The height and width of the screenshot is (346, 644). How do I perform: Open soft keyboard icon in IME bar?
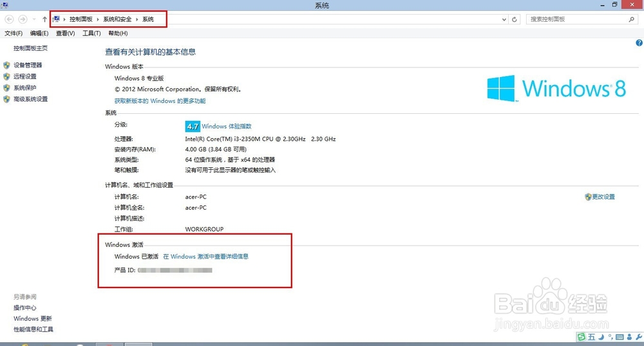(620, 337)
